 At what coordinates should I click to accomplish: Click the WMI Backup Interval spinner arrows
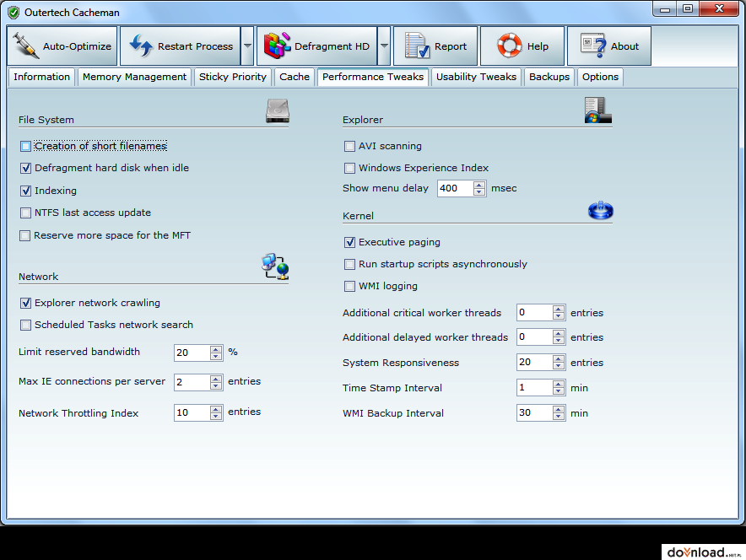point(559,412)
